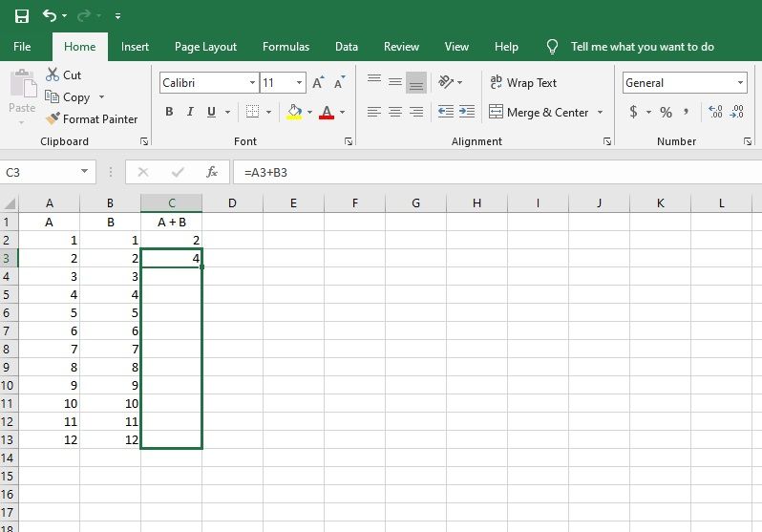Switch to the Page Layout tab

pyautogui.click(x=205, y=47)
